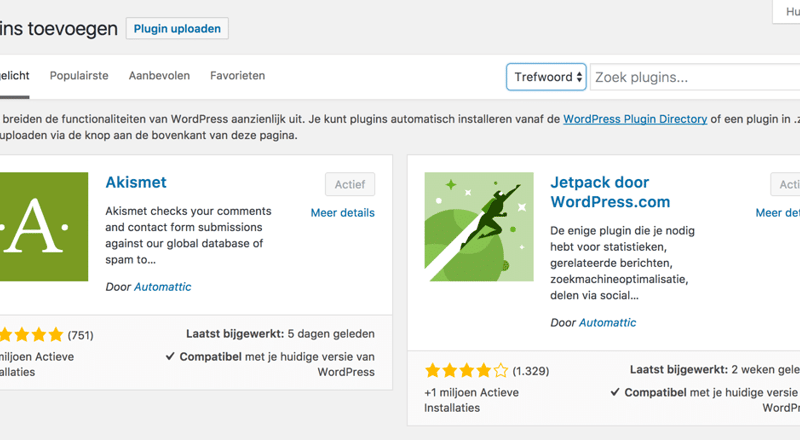Image resolution: width=800 pixels, height=440 pixels.
Task: Click Akismet's Actief button
Action: pyautogui.click(x=350, y=184)
